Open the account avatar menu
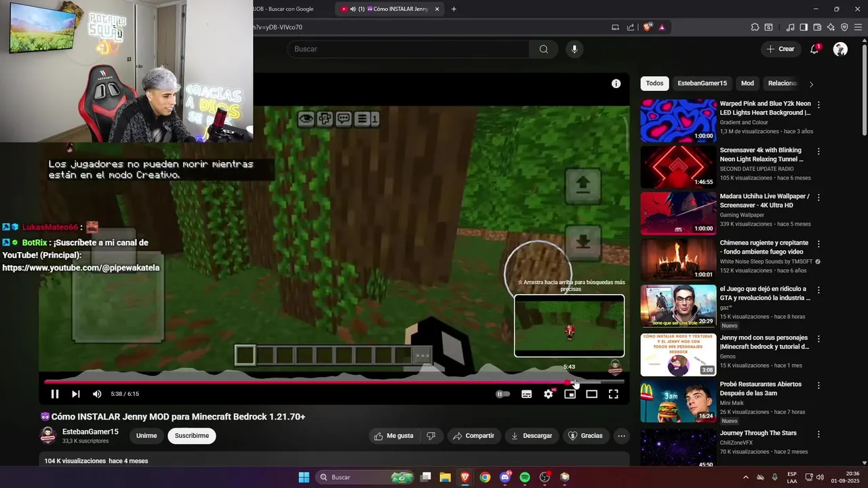 click(x=840, y=49)
